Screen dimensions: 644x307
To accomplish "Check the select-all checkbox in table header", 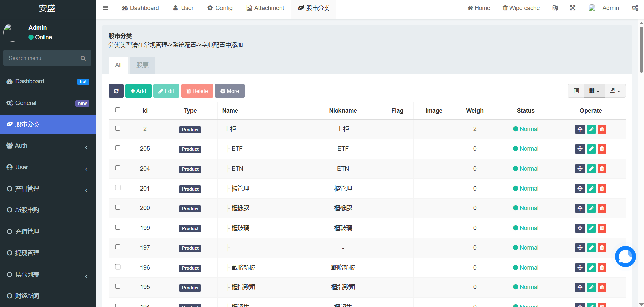I will pos(118,110).
